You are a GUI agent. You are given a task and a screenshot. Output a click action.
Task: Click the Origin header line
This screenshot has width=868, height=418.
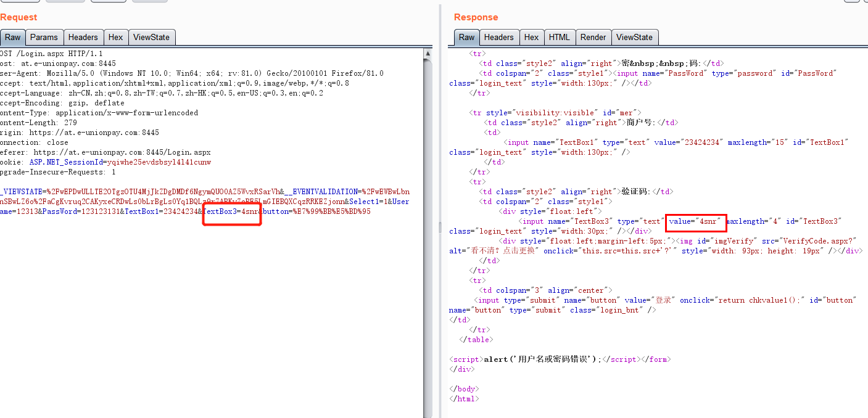[x=80, y=133]
